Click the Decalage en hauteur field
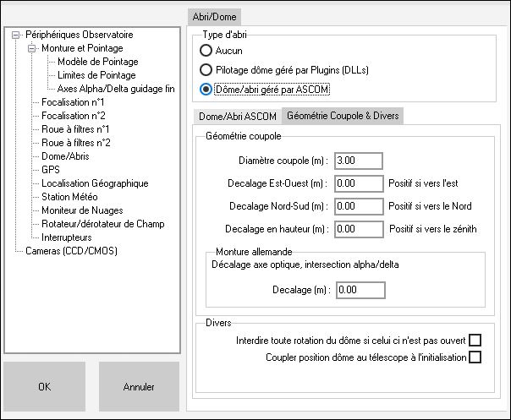Image resolution: width=511 pixels, height=420 pixels. [359, 229]
